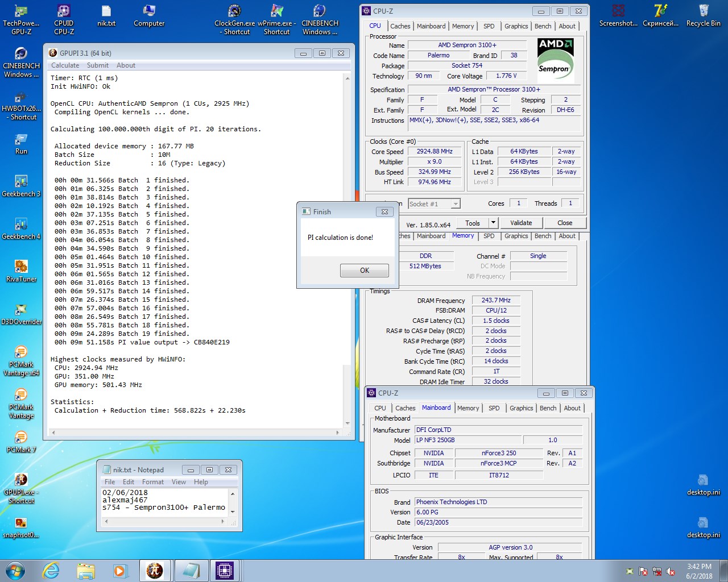Open desktop.ini file above the bottom one

click(704, 484)
